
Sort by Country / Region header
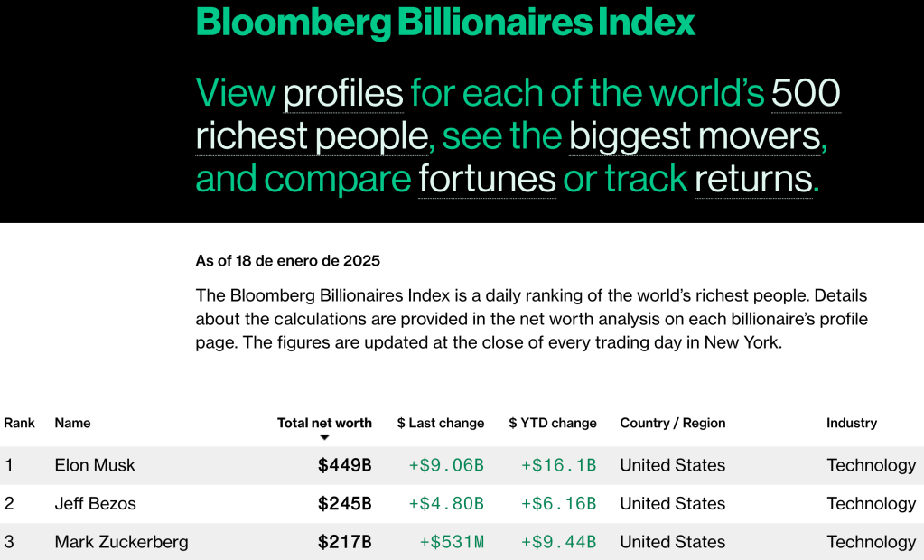673,423
